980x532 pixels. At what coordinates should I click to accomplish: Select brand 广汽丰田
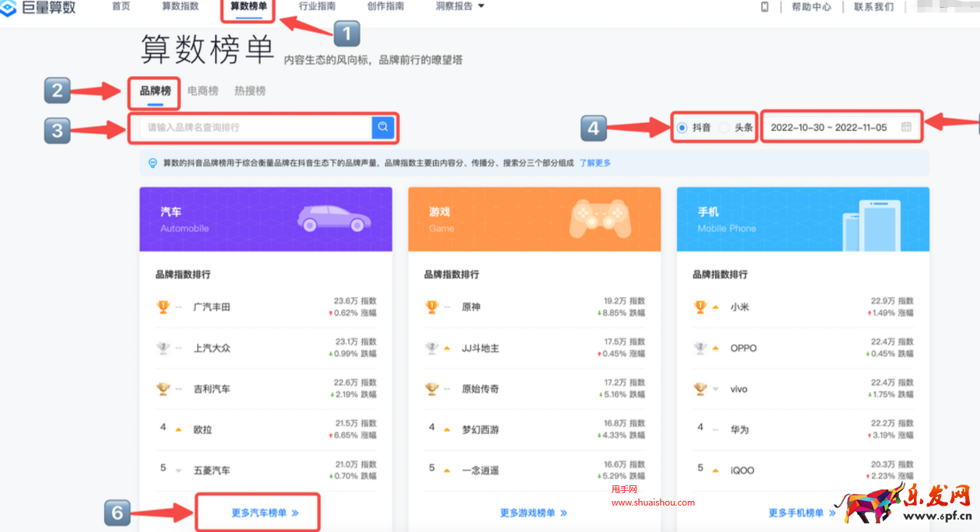(x=212, y=307)
